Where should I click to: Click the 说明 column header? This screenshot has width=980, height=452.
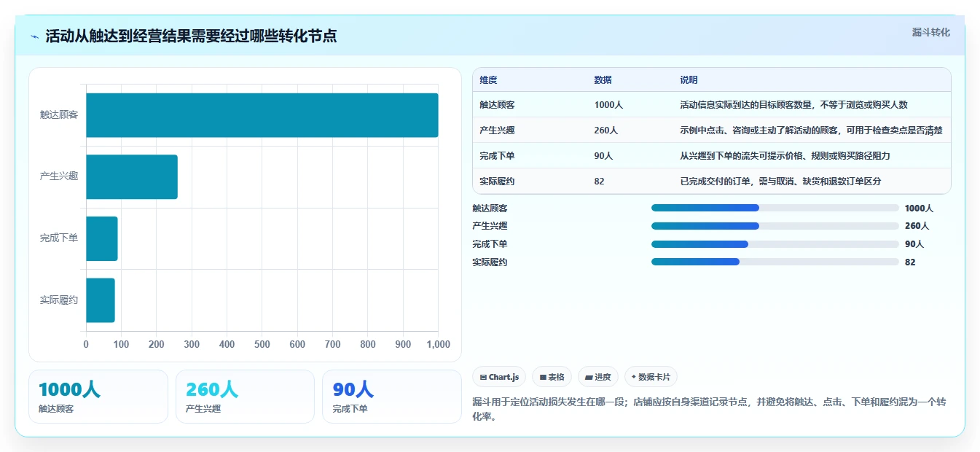pyautogui.click(x=689, y=80)
